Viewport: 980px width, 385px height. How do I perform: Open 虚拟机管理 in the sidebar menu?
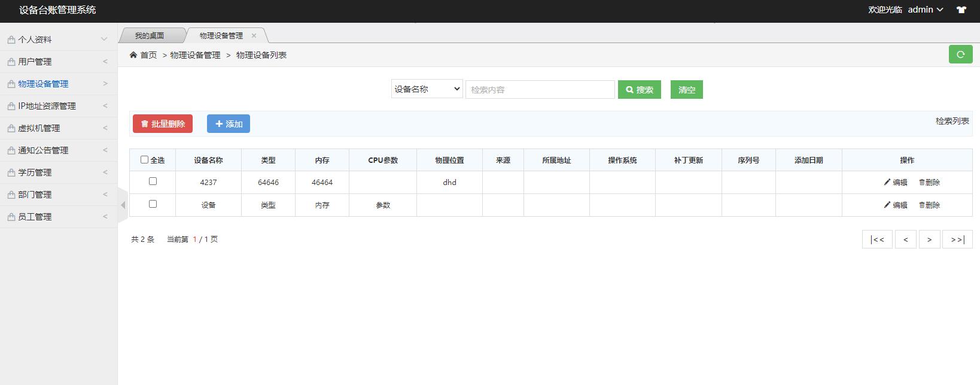tap(58, 128)
